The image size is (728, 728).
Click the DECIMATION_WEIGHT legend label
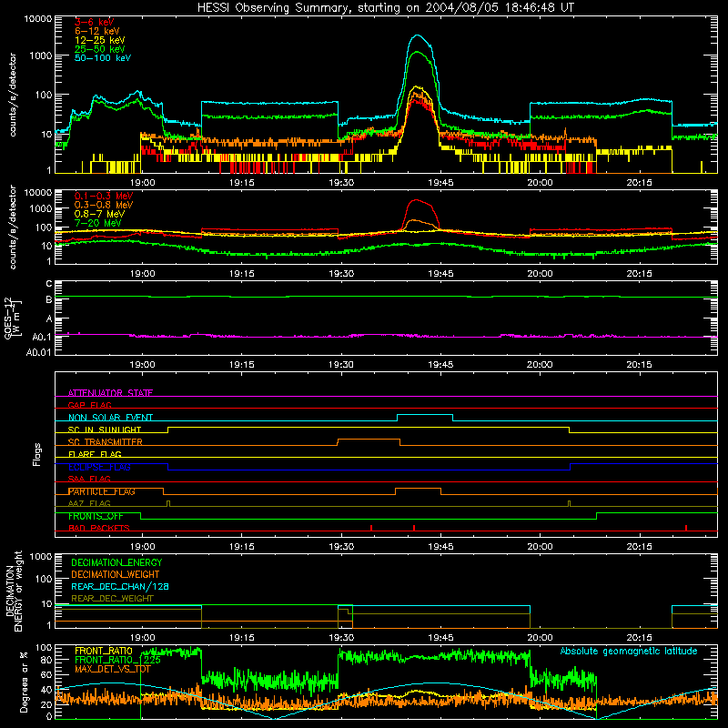coord(116,574)
